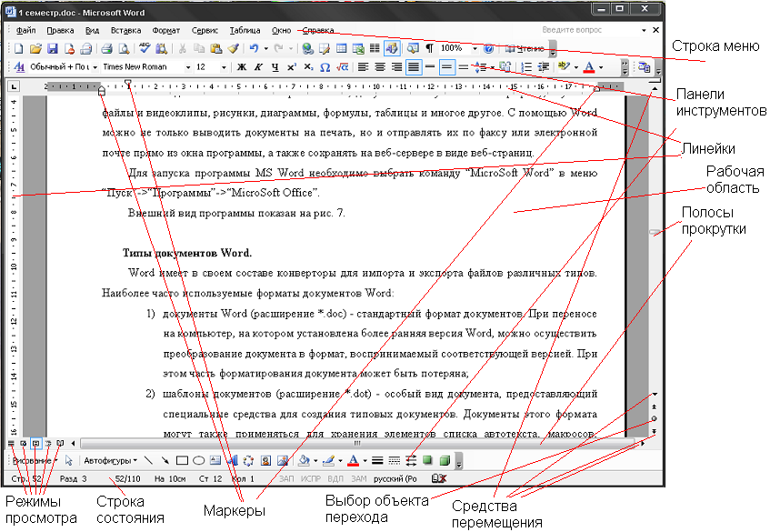Open the Рисование dropdown

[x=35, y=461]
